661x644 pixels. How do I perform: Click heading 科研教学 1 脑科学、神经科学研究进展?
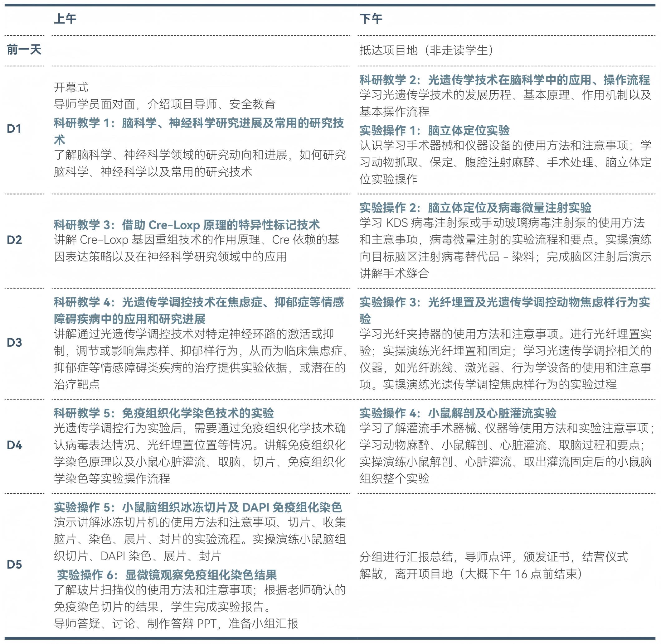point(199,123)
